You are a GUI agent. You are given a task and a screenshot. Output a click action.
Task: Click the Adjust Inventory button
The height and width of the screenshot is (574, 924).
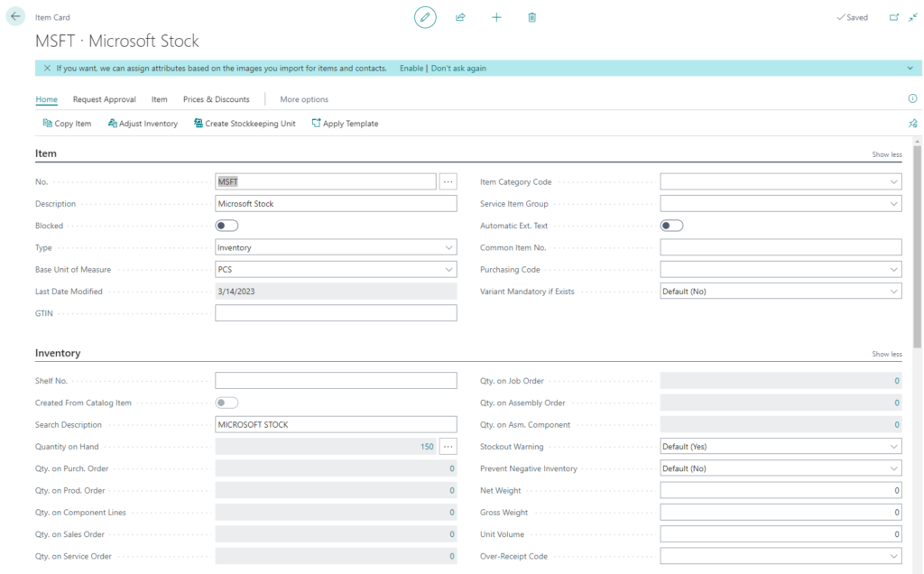pos(143,124)
